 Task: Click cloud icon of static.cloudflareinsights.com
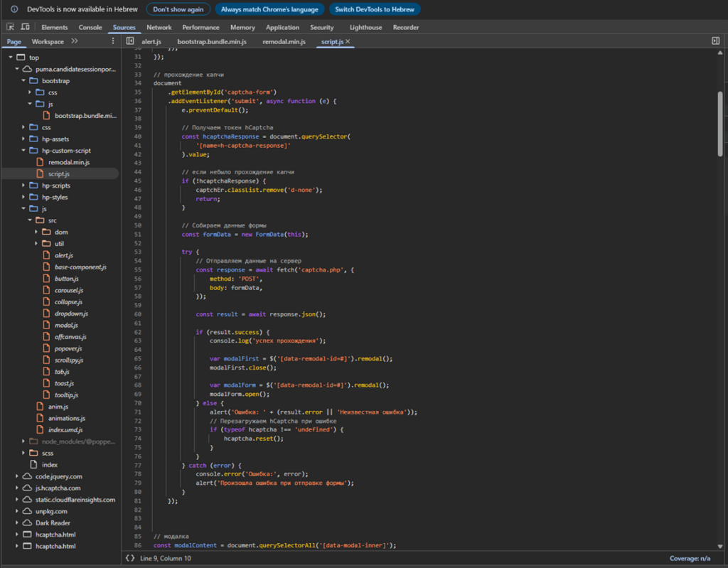click(28, 499)
